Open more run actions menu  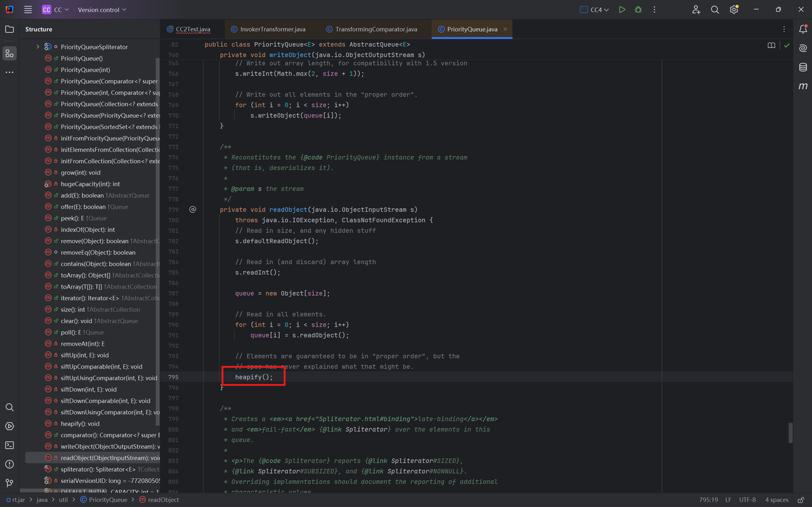pos(655,10)
